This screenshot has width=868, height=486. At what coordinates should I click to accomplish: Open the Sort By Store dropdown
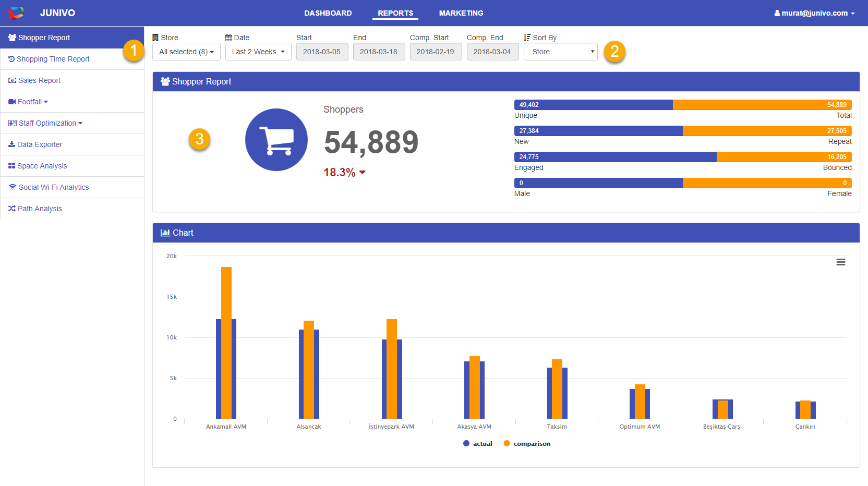pyautogui.click(x=560, y=52)
